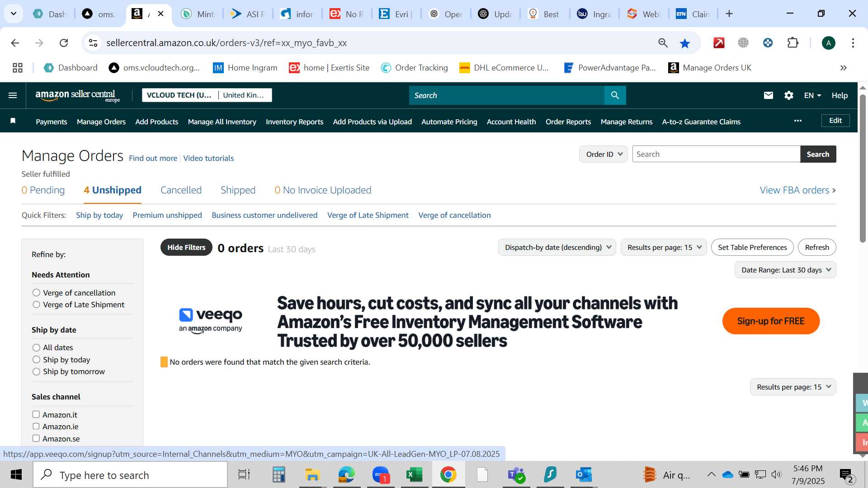Open VCLOUD TECH account switcher

click(207, 95)
